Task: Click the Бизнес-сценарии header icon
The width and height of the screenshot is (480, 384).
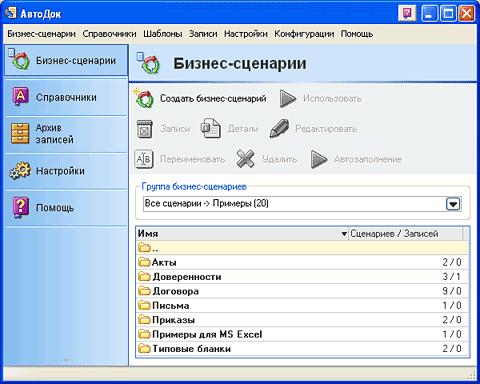Action: coord(149,63)
